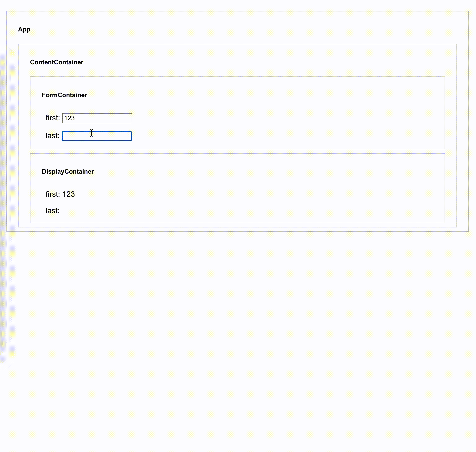Click the App heading
Image resolution: width=476 pixels, height=452 pixels.
[24, 29]
